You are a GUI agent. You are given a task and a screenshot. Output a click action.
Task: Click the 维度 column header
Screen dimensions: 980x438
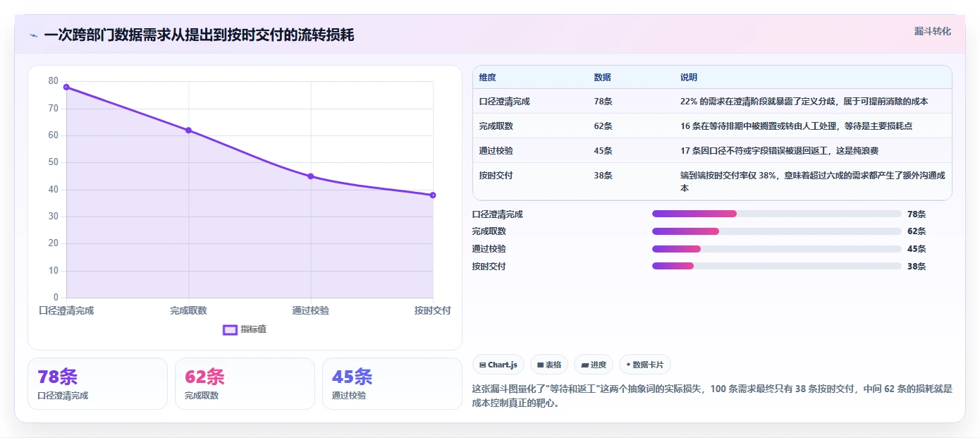[x=488, y=77]
